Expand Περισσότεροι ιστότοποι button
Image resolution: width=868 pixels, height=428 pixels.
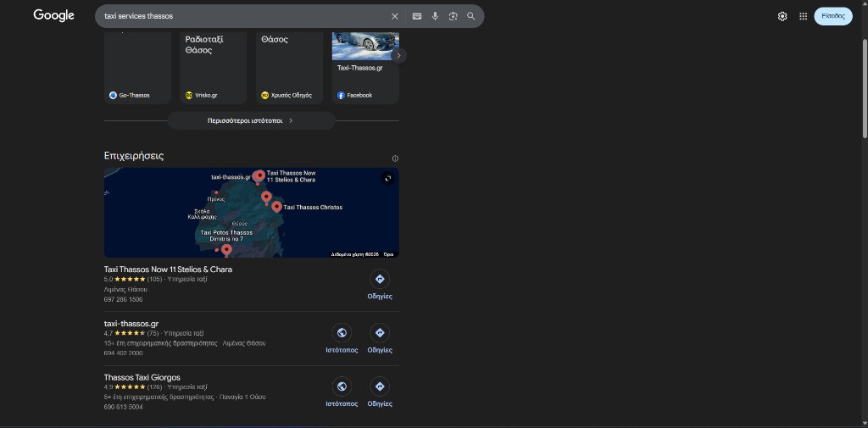tap(251, 120)
